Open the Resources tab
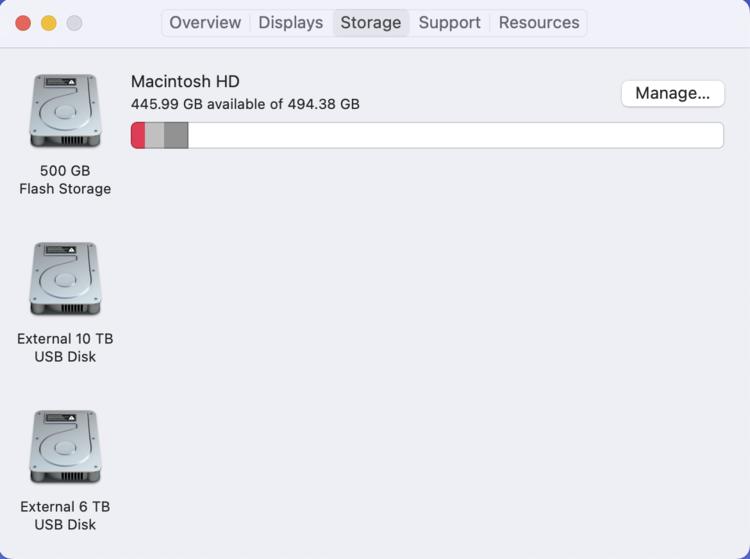Image resolution: width=750 pixels, height=559 pixels. click(x=538, y=23)
